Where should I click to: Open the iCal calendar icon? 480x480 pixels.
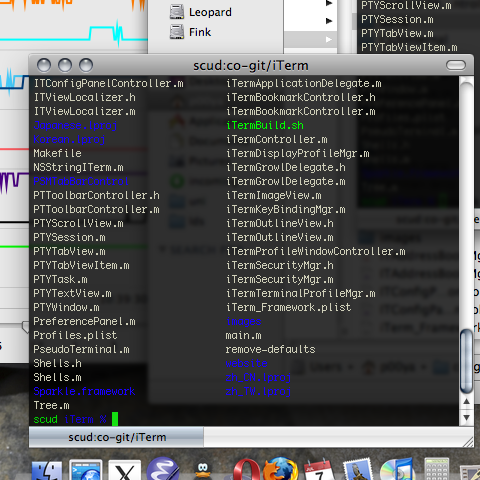point(319,470)
